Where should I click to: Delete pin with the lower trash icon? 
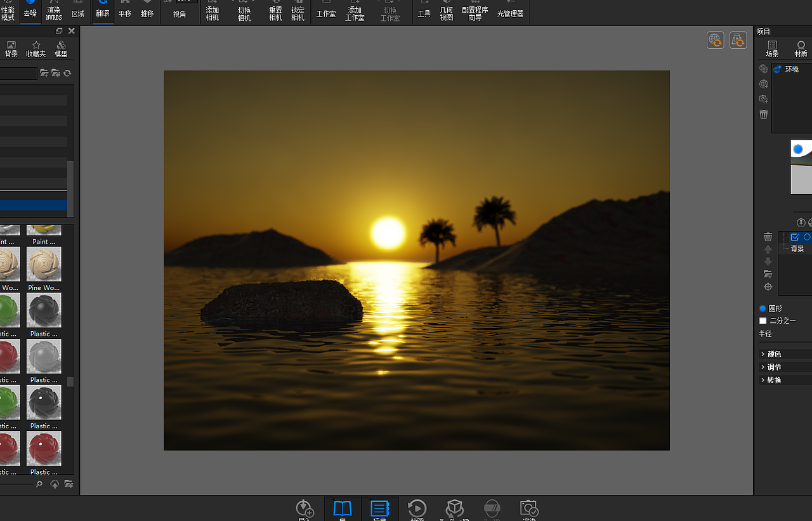[x=768, y=237]
